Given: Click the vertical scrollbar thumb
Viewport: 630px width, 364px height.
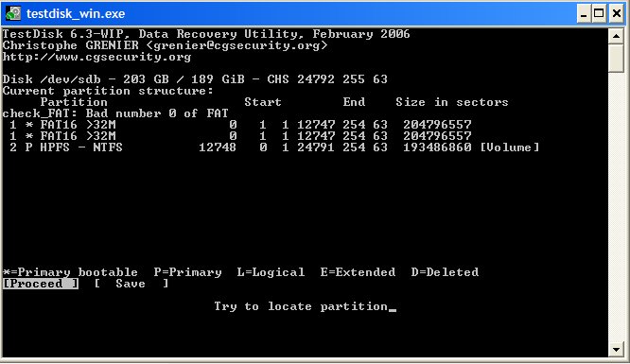Looking at the screenshot, I should tap(616, 58).
